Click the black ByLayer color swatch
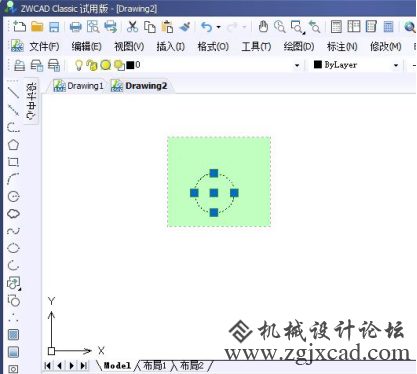Image resolution: width=417 pixels, height=374 pixels. 318,65
